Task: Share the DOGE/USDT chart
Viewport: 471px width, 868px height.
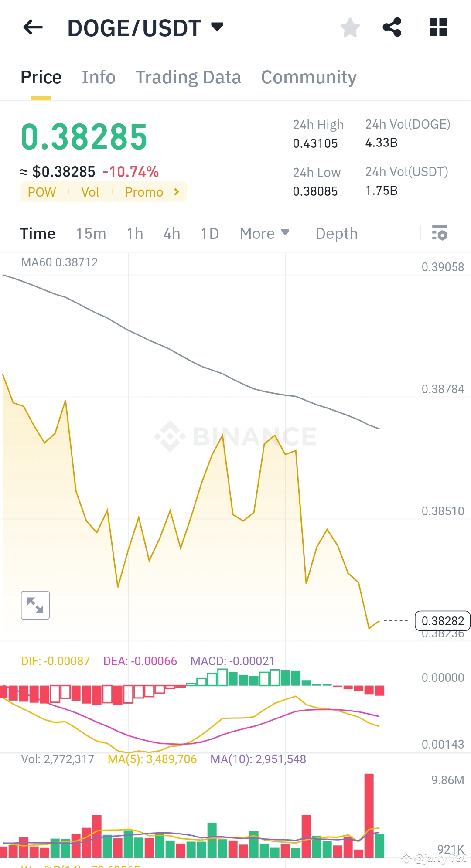Action: tap(392, 27)
